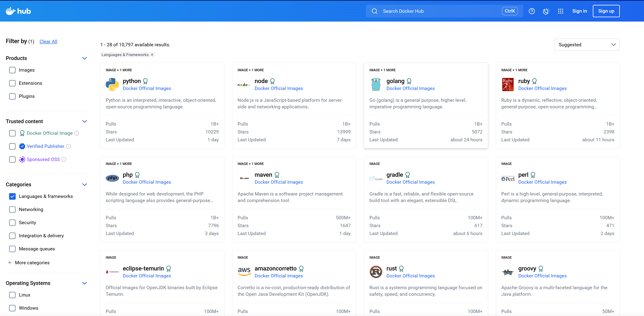Click the aws logo on amazoncorretto card
Viewport: 644px width, 316px height.
click(244, 272)
